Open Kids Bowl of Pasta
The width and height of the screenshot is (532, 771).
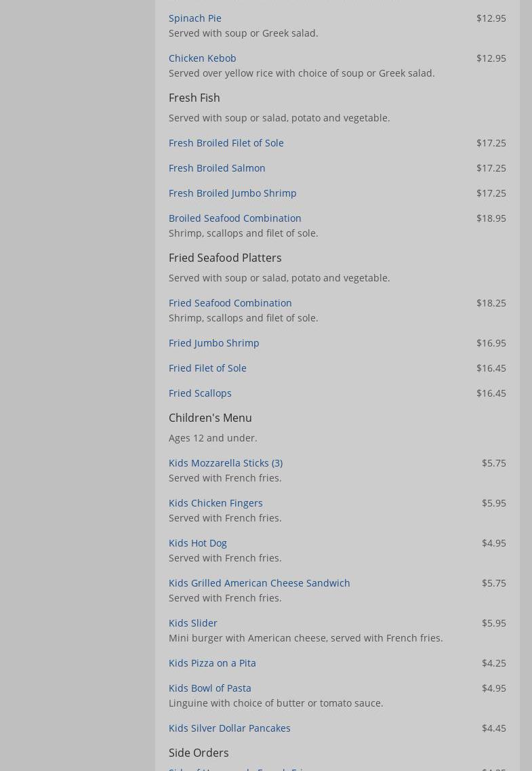209,688
